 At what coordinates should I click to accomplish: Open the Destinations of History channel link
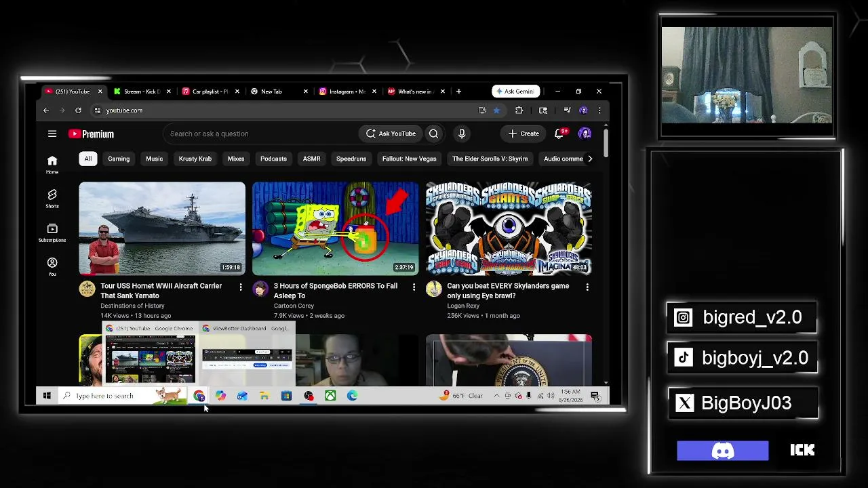(132, 306)
